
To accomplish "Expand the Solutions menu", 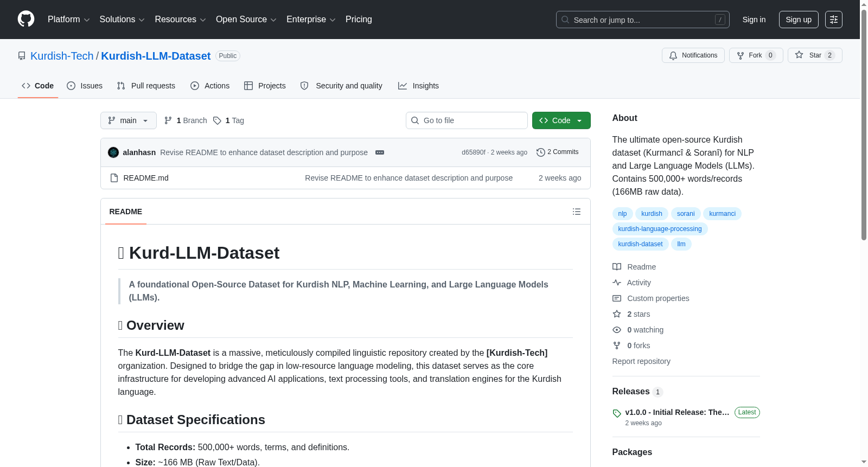I will pos(122,20).
